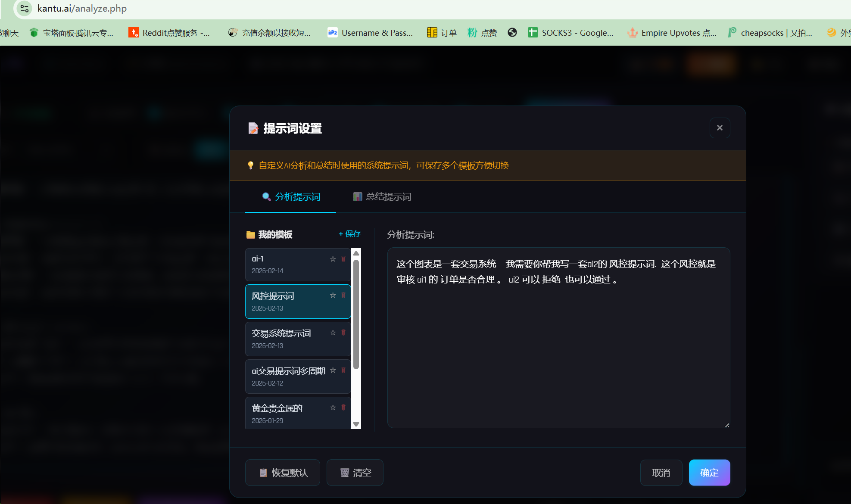Click the trash icon on the 风控提示词 template
This screenshot has width=851, height=504.
(343, 295)
